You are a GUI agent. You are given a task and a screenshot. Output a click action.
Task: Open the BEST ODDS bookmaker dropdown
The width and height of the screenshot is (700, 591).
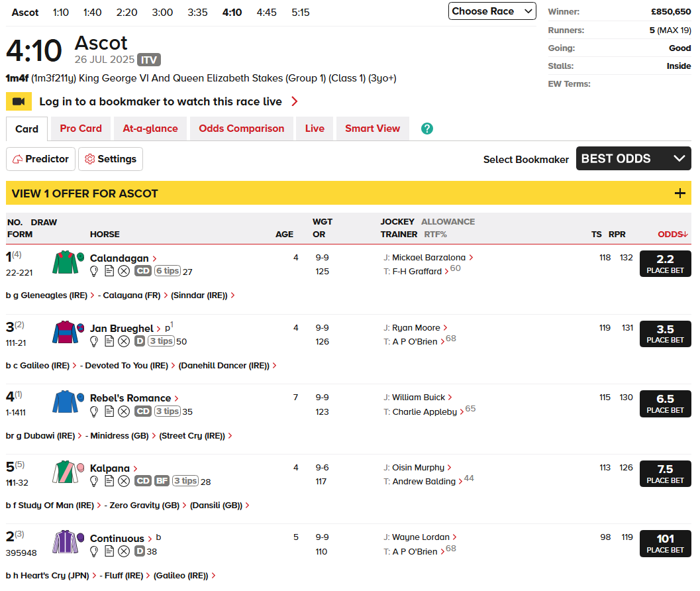(634, 158)
